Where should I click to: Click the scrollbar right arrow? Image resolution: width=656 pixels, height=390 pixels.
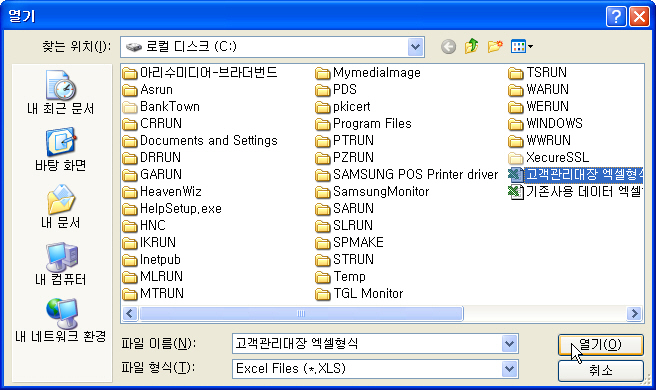[634, 313]
